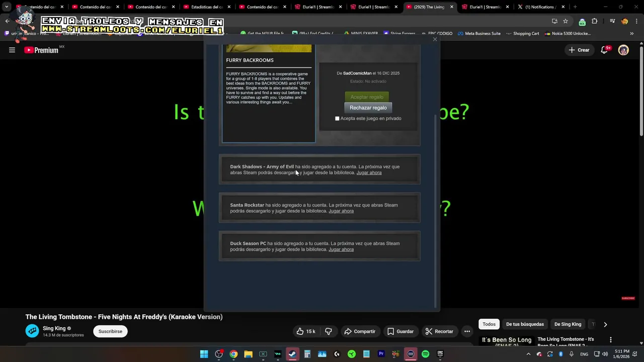Open the Meta Business Suite bookmark

[478, 34]
